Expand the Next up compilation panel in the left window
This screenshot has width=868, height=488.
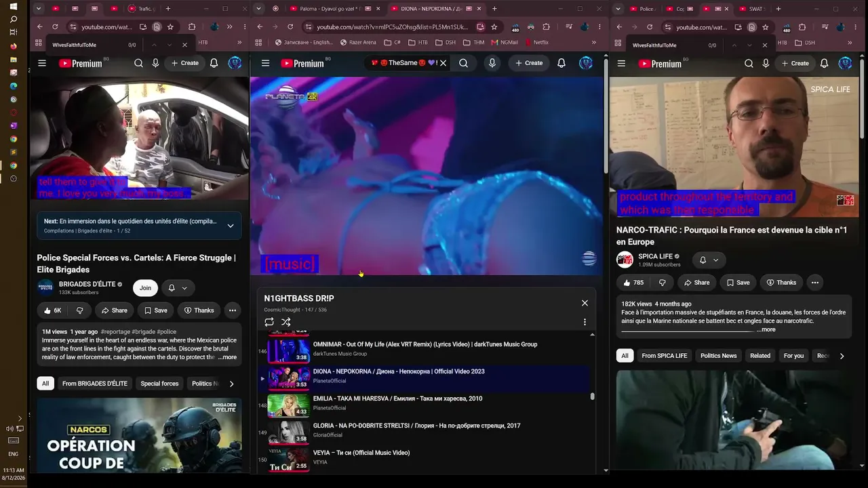[231, 226]
